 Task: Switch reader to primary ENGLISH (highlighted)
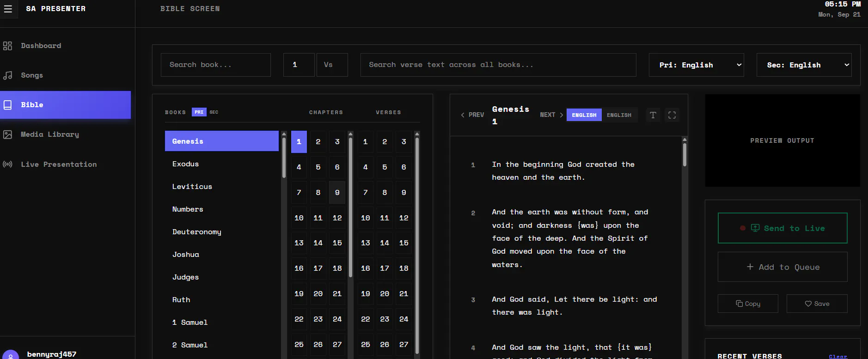click(584, 115)
